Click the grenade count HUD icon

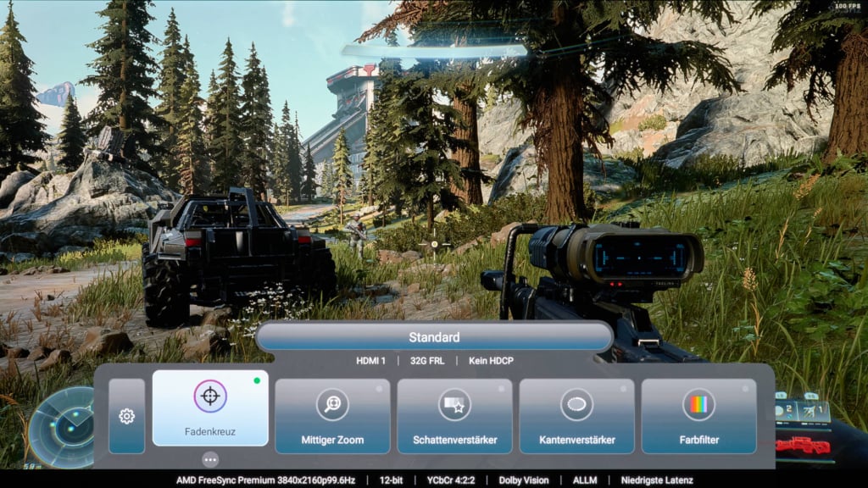pos(784,411)
